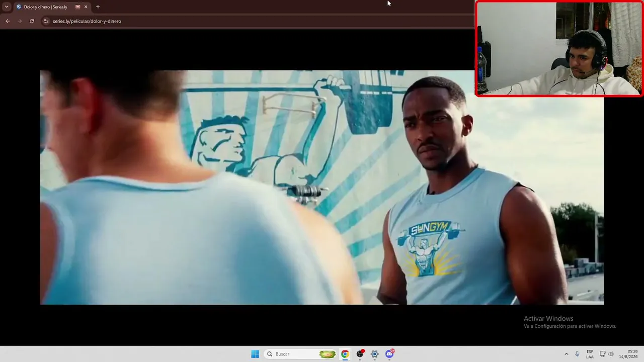Image resolution: width=644 pixels, height=362 pixels.
Task: Reload the series.ly page
Action: pos(32,21)
